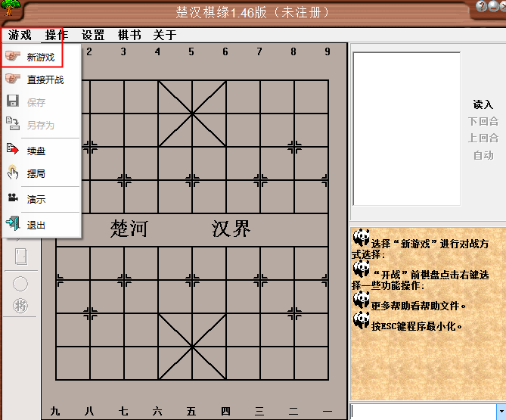Open the 设置 menu
The height and width of the screenshot is (420, 506).
click(93, 35)
